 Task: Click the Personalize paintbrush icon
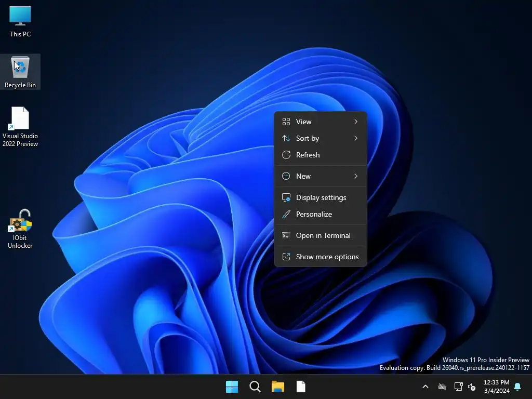[286, 214]
